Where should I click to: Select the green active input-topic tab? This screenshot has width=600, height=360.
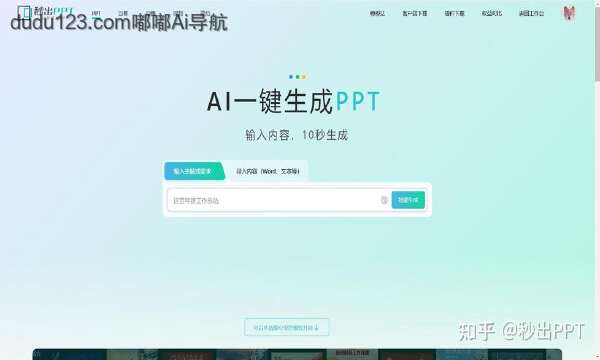[x=193, y=171]
